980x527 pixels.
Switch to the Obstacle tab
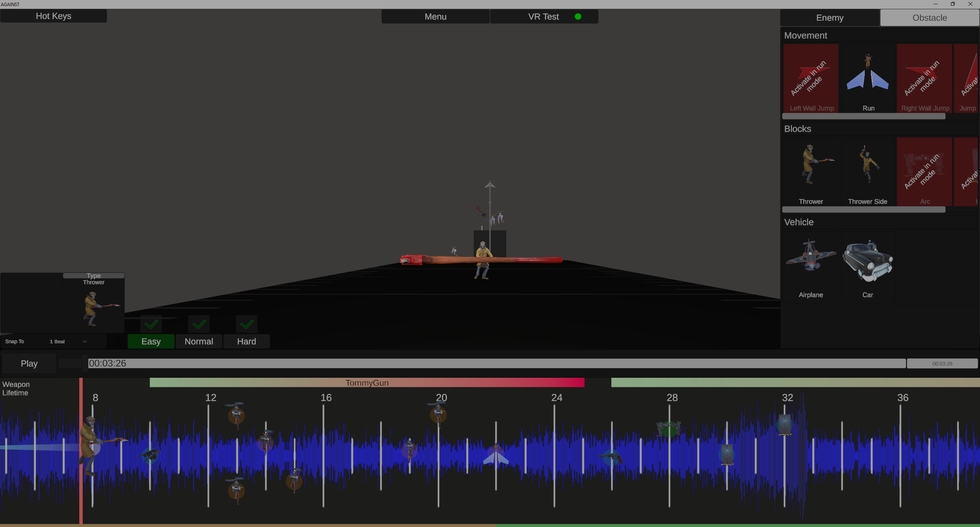tap(929, 18)
